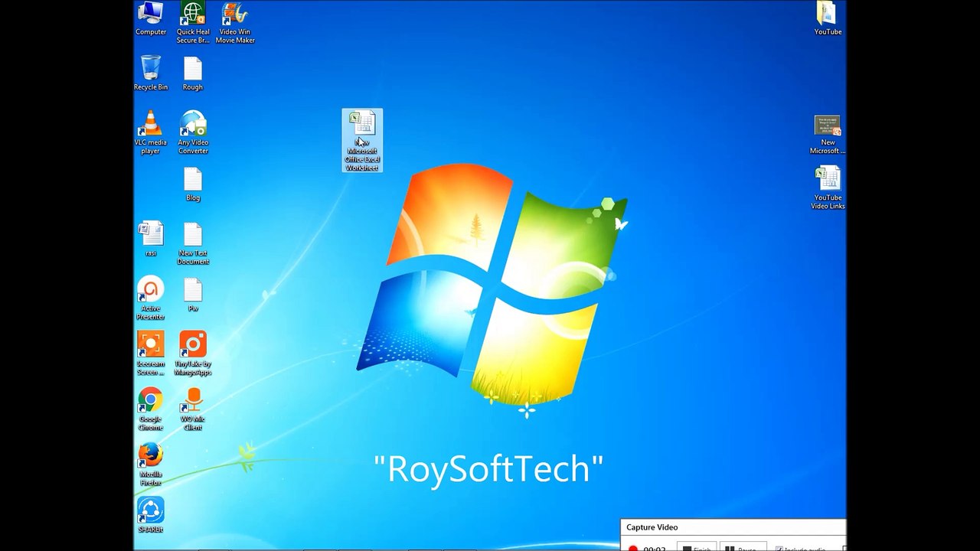Select the YouTube folder icon
This screenshot has width=980, height=551.
click(x=828, y=19)
